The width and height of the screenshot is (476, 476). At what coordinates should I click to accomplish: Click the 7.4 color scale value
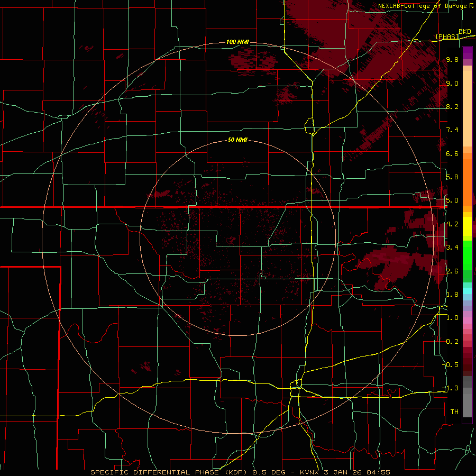point(452,130)
